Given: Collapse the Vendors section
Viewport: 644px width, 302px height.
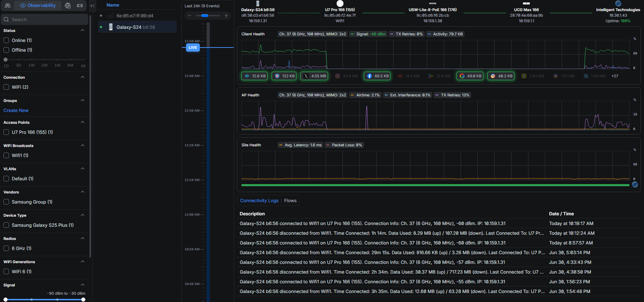Looking at the screenshot, I should (x=83, y=192).
